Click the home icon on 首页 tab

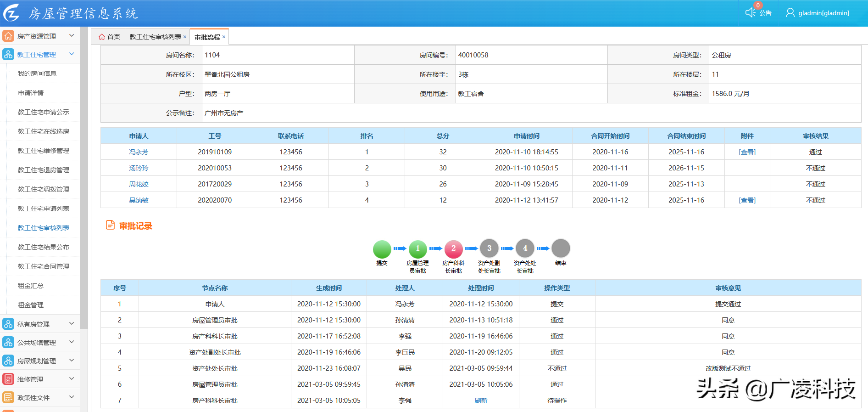tap(102, 37)
